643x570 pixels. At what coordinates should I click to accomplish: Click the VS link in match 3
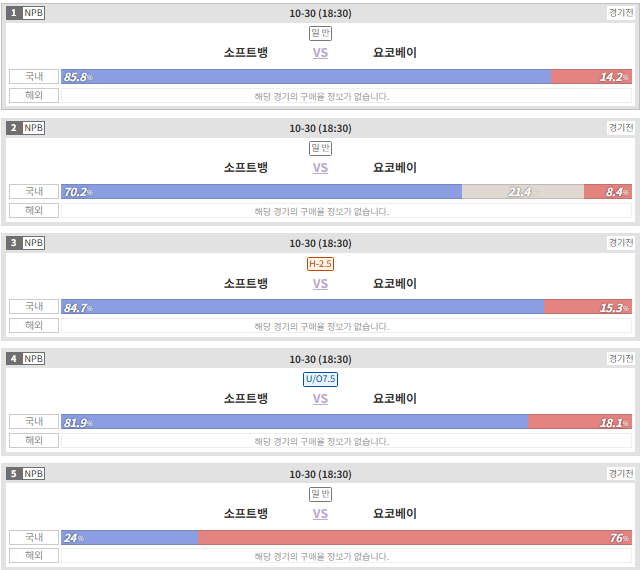click(x=320, y=284)
